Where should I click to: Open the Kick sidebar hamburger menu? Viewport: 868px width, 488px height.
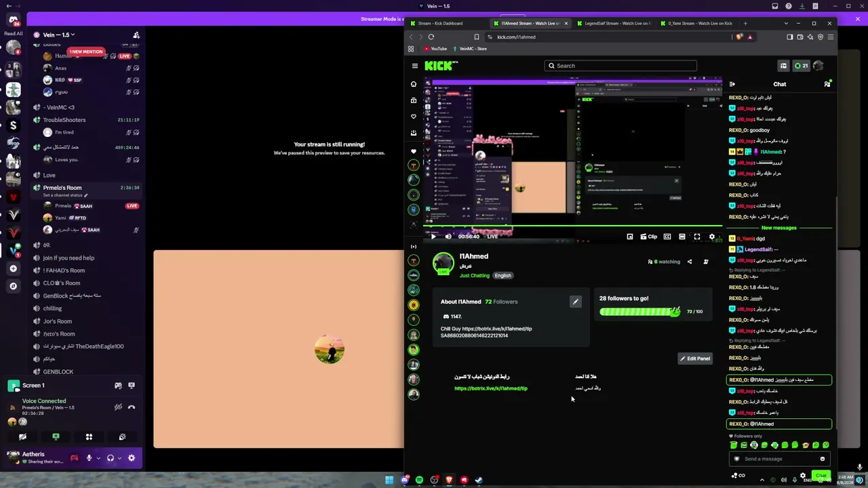point(415,66)
